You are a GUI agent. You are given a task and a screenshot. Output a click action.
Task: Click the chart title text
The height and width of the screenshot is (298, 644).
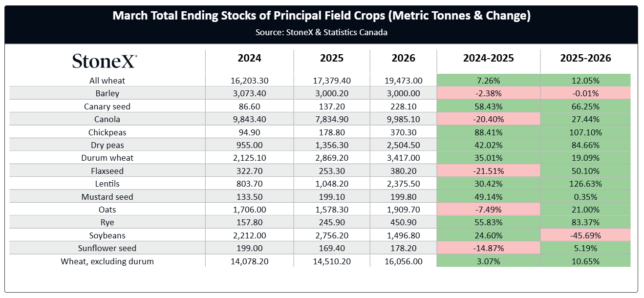tap(322, 16)
